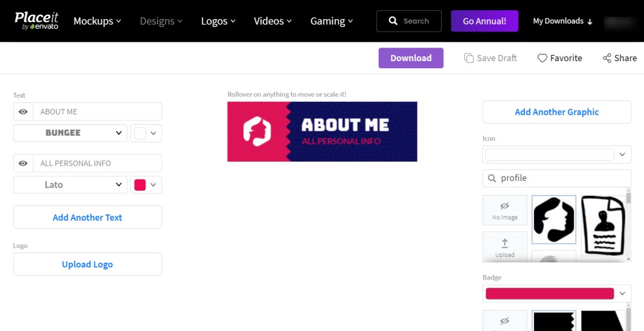Open the Logos menu
Viewport: 644px width, 331px height.
pyautogui.click(x=218, y=21)
